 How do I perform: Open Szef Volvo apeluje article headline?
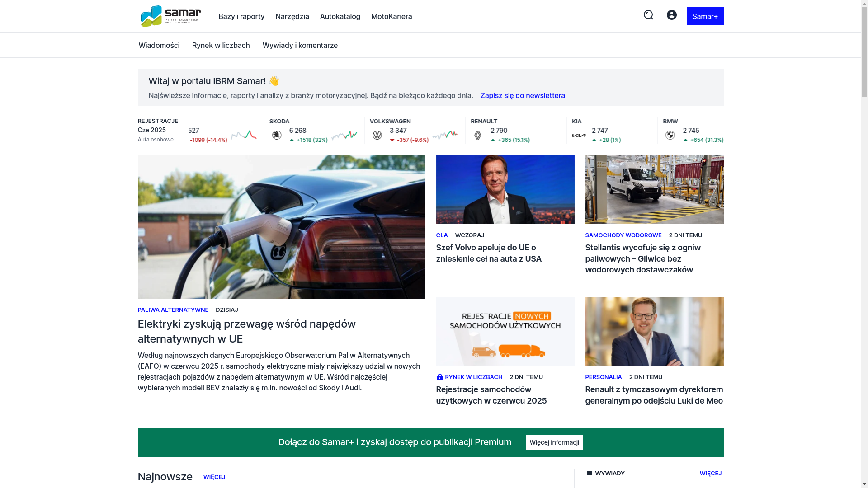coord(488,253)
